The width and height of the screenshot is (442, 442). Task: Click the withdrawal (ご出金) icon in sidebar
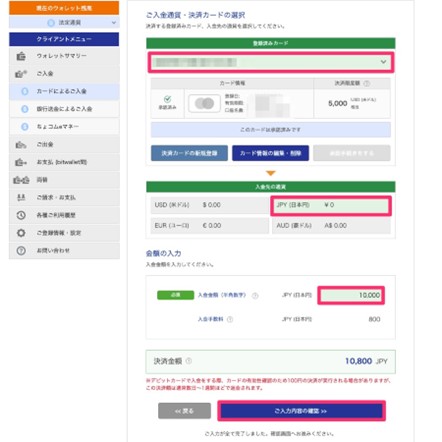tap(21, 145)
